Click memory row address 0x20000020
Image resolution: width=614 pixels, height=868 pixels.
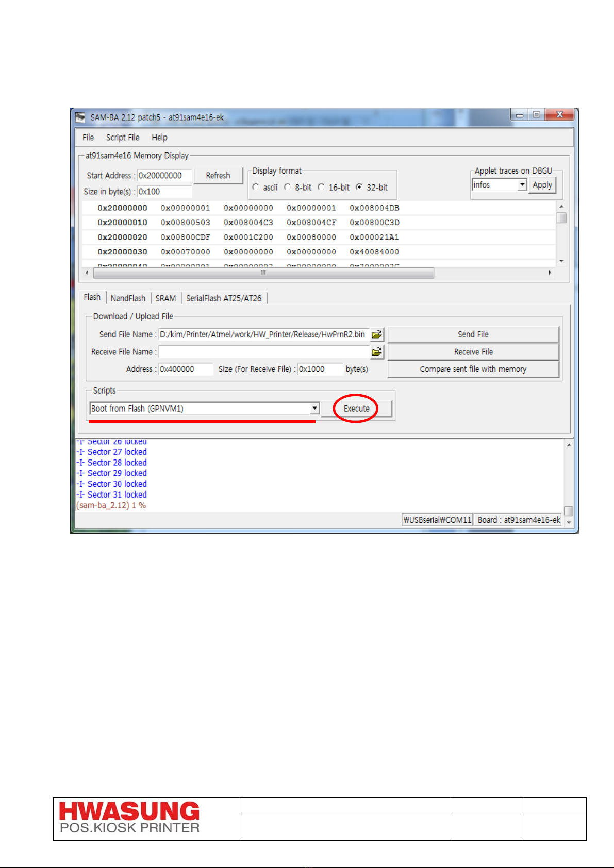click(x=122, y=237)
